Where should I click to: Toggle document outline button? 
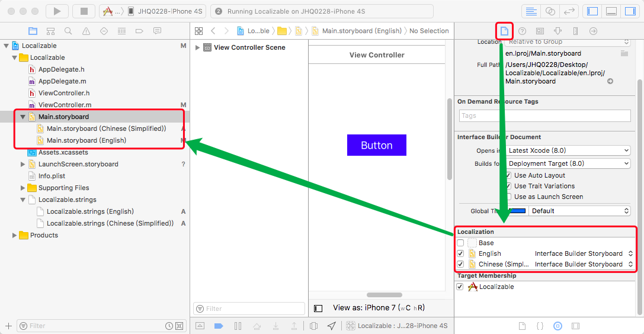(x=318, y=308)
